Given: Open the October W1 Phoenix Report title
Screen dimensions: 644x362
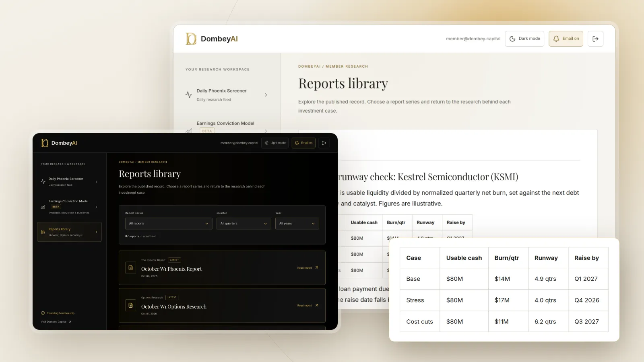Looking at the screenshot, I should tap(171, 269).
